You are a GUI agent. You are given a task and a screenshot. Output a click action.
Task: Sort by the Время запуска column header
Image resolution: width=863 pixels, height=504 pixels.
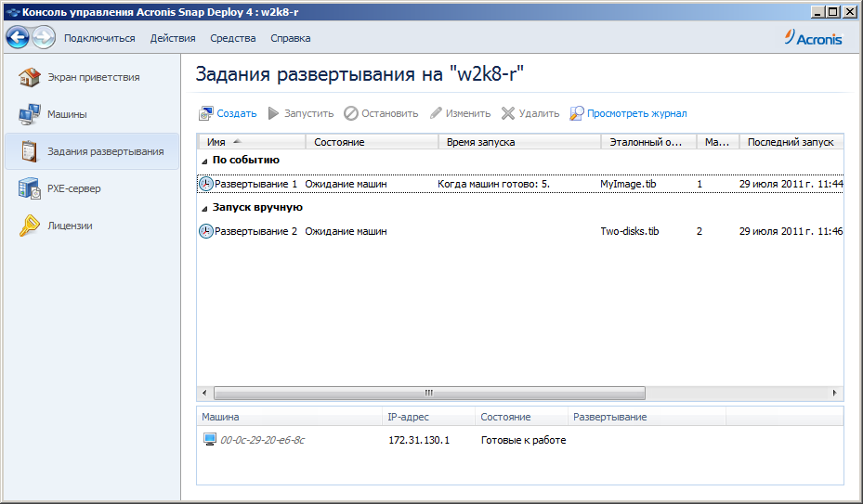point(519,142)
